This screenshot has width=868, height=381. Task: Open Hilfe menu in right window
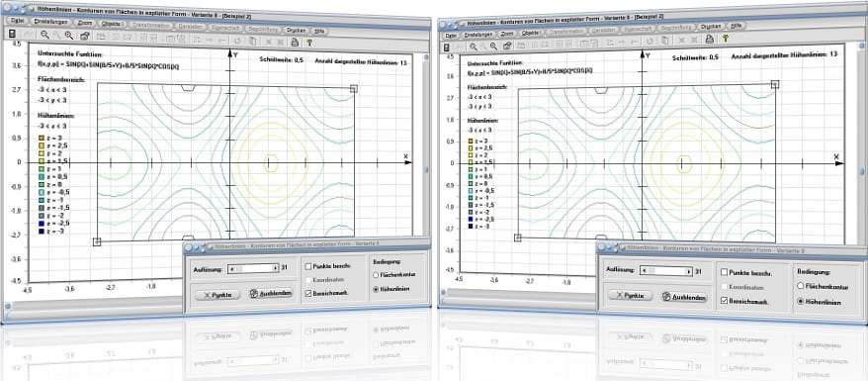click(x=737, y=25)
